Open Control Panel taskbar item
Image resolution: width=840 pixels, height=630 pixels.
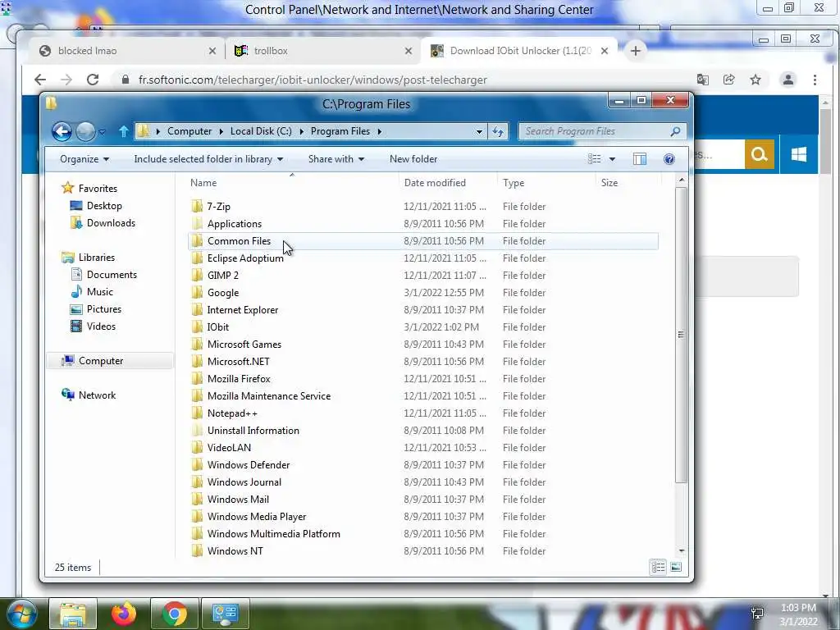[225, 614]
